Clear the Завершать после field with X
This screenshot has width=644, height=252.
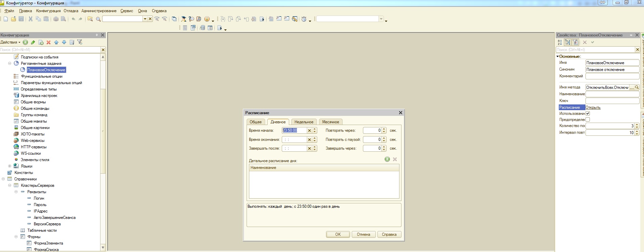[309, 148]
